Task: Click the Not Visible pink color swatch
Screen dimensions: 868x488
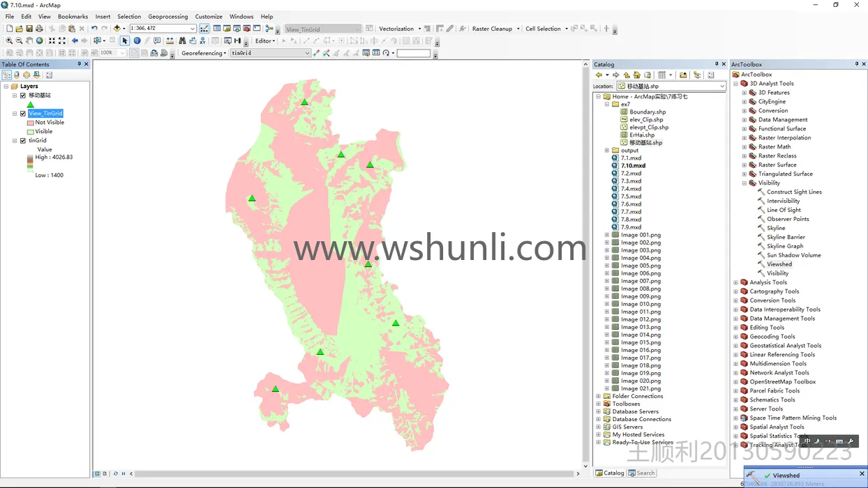Action: point(30,123)
